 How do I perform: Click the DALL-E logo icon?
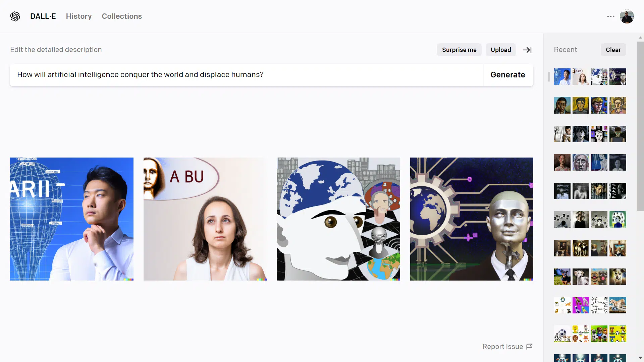point(15,16)
